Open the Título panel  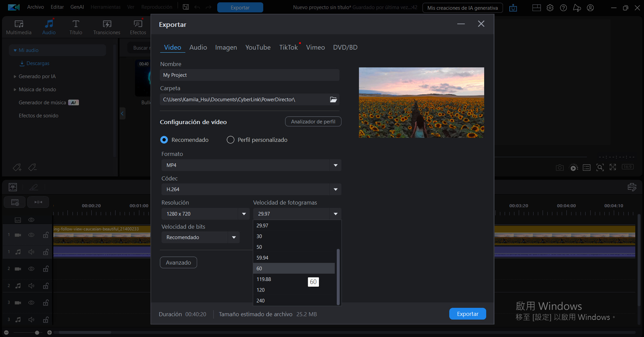tap(76, 26)
